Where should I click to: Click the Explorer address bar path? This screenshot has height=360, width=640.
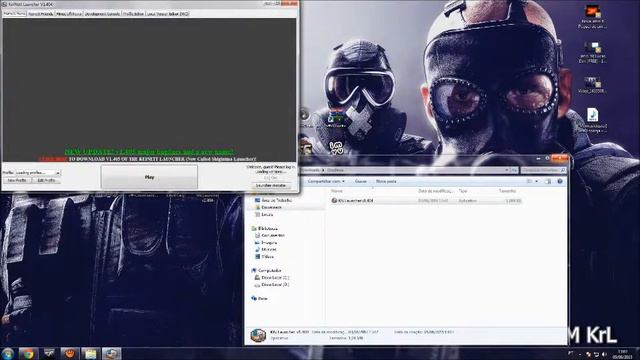click(x=402, y=170)
